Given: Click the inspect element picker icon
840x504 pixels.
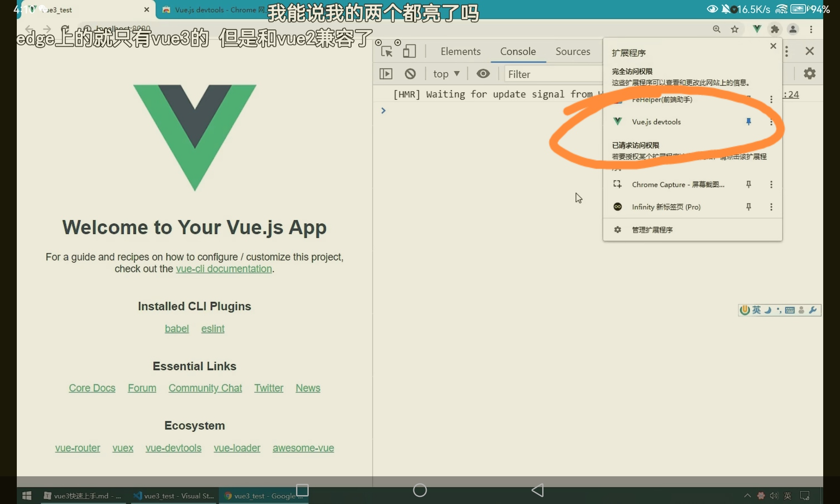Looking at the screenshot, I should pos(386,52).
